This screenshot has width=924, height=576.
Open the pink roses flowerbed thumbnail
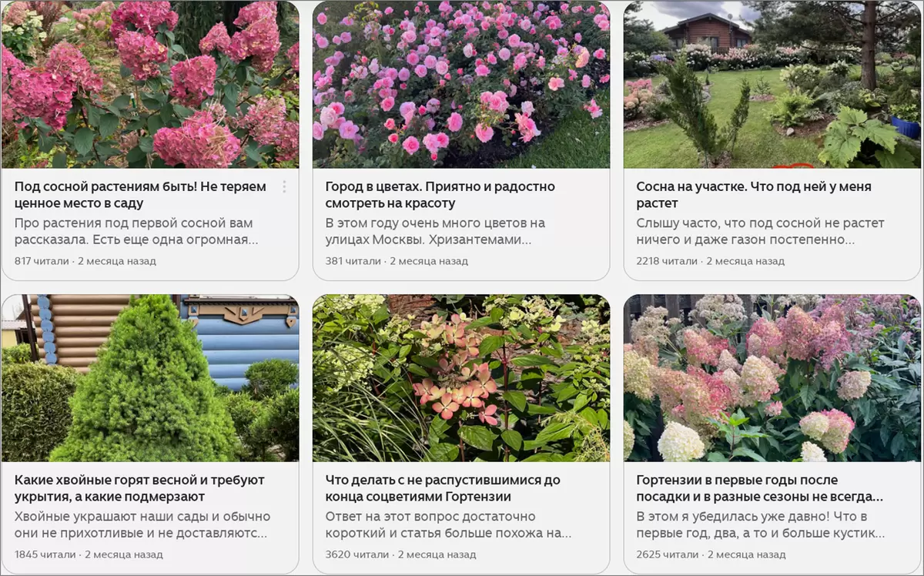point(461,85)
